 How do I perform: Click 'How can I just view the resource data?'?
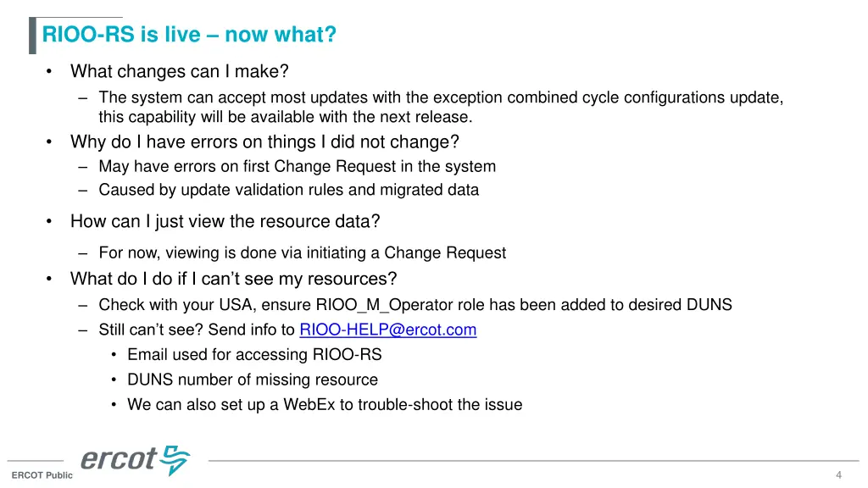pyautogui.click(x=225, y=221)
